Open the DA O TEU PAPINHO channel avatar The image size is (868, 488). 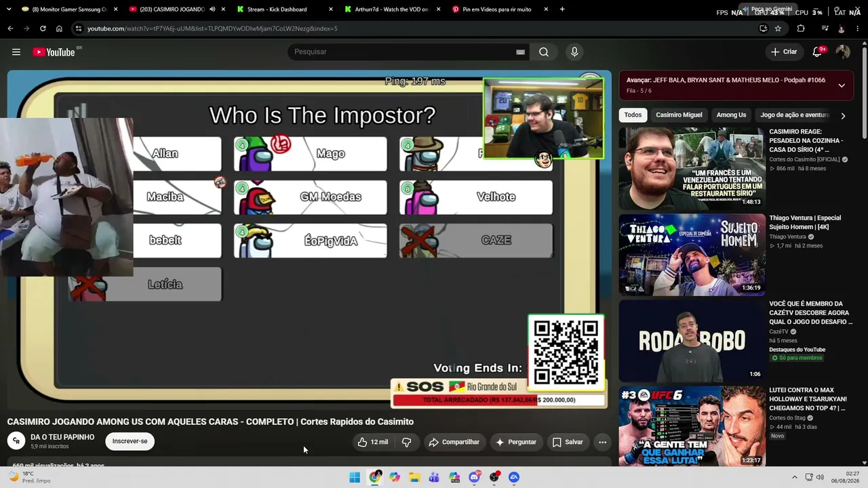pos(16,441)
